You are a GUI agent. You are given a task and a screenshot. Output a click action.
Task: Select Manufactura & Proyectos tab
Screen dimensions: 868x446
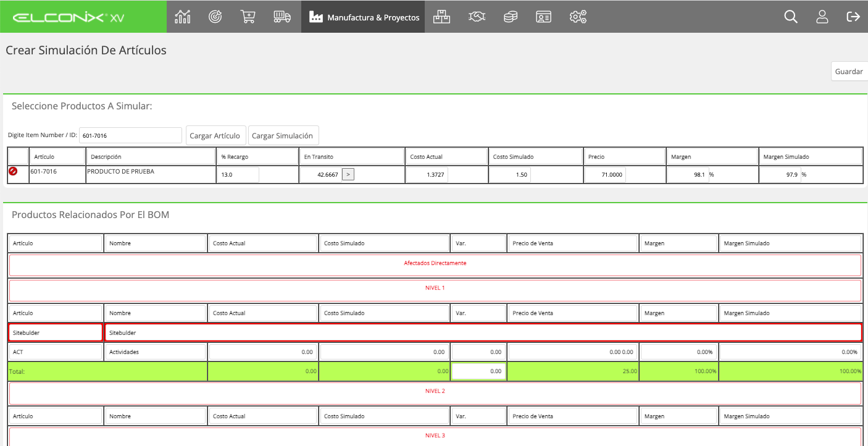pos(363,17)
